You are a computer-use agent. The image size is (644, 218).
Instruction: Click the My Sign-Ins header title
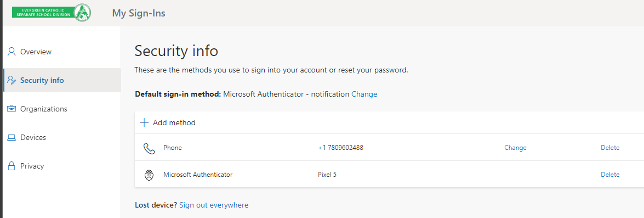click(139, 13)
